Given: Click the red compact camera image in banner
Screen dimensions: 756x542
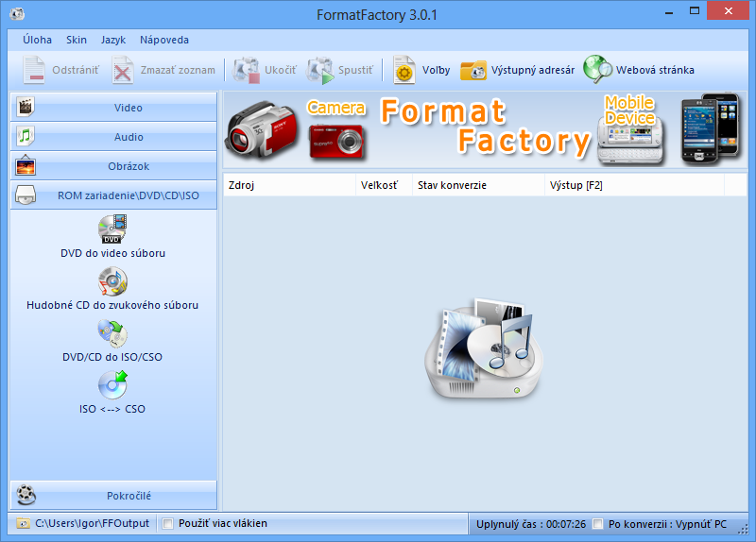Looking at the screenshot, I should click(x=336, y=141).
